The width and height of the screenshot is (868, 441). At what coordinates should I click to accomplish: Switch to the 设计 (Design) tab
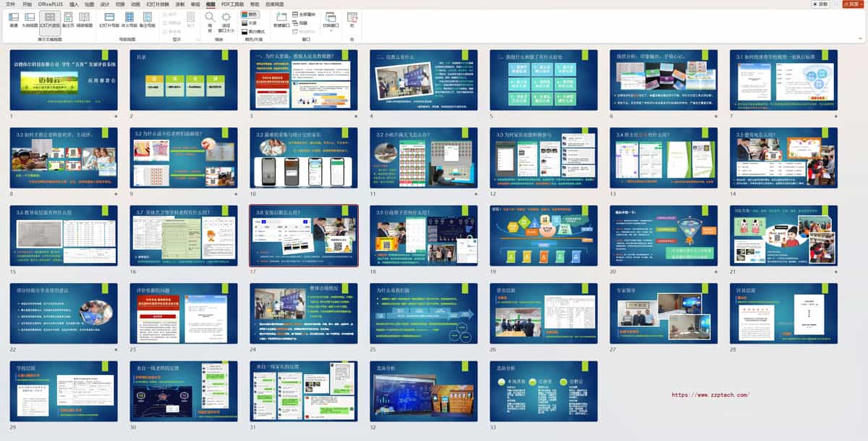[x=105, y=4]
